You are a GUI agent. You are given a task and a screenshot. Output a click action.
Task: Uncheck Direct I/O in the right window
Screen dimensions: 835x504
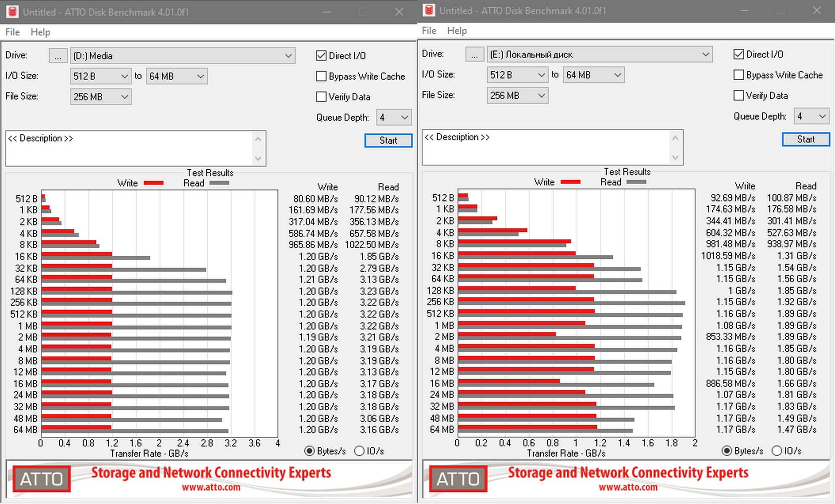coord(738,54)
